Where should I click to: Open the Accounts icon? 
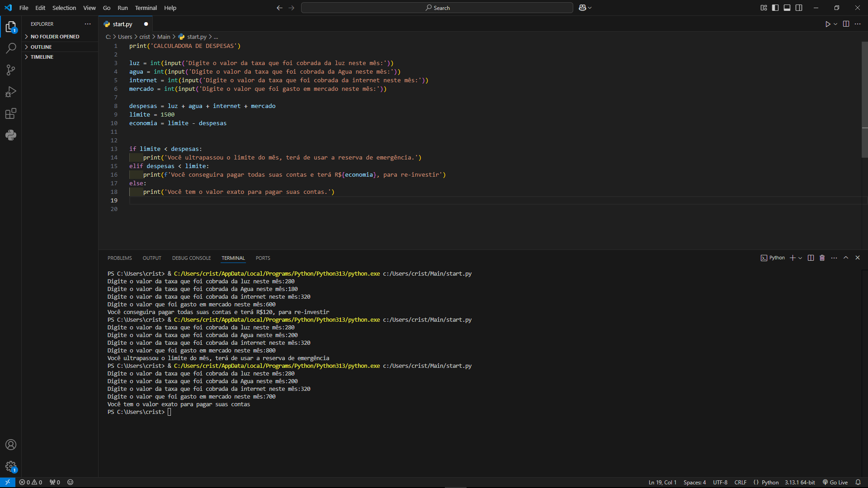(x=11, y=445)
